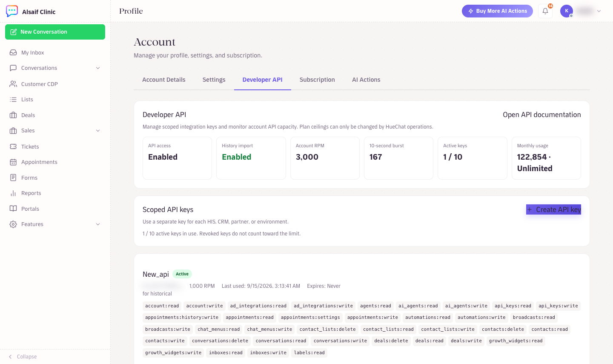Screen dimensions: 613x364
Task: Open notifications bell icon
Action: pos(545,11)
